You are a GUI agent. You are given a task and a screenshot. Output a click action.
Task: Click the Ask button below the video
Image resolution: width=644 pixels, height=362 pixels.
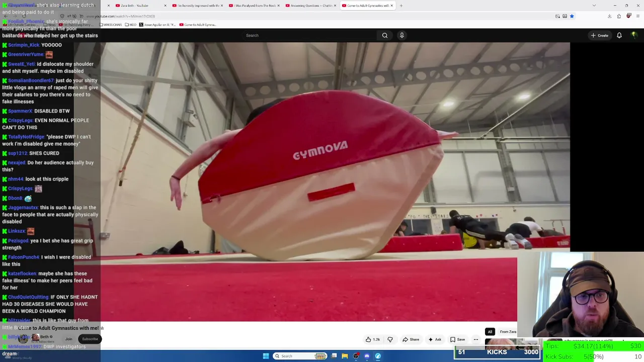(x=435, y=339)
